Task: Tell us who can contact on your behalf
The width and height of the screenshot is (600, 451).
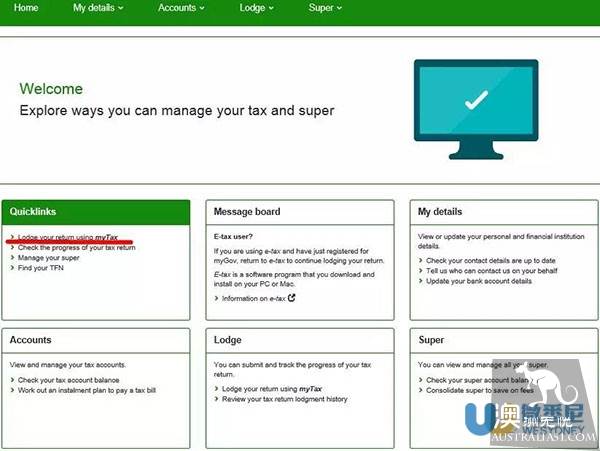Action: click(492, 271)
